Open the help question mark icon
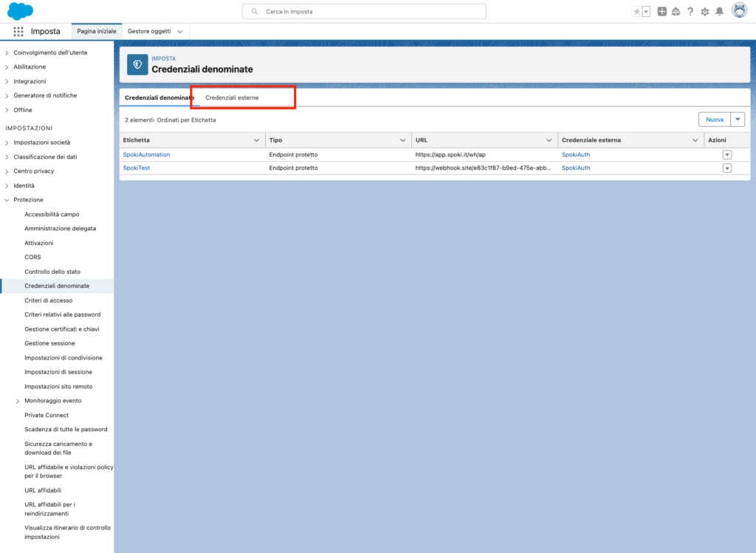 (x=690, y=12)
